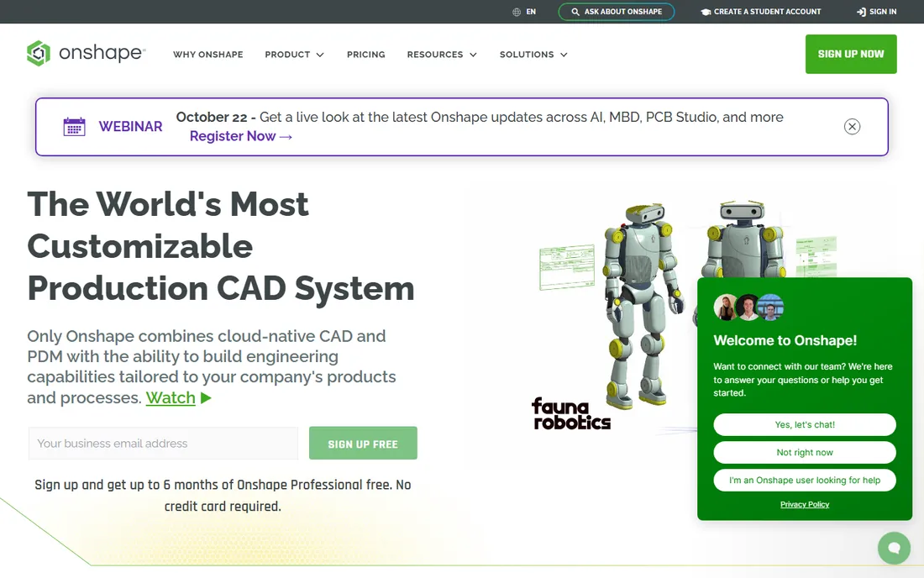Dismiss the webinar banner
The width and height of the screenshot is (924, 578).
tap(852, 127)
